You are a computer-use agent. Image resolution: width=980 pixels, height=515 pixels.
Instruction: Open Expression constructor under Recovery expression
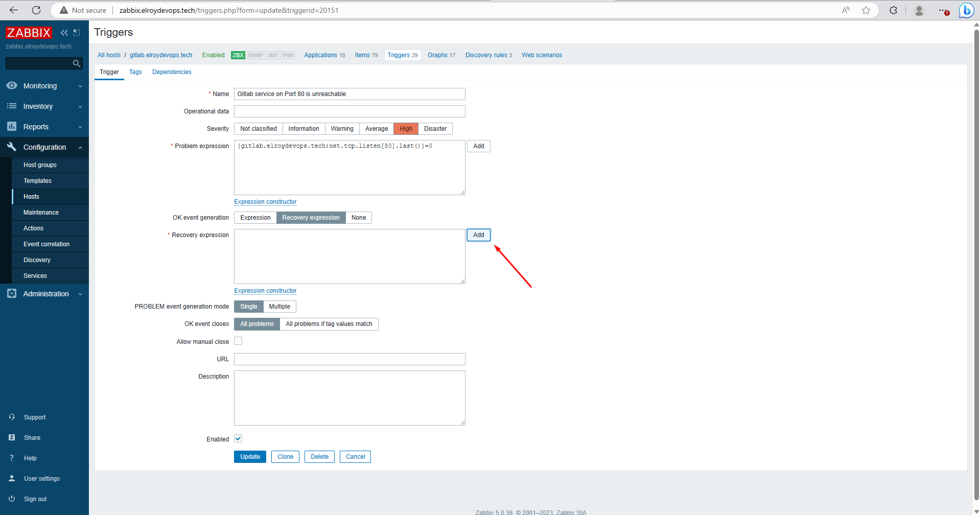265,291
